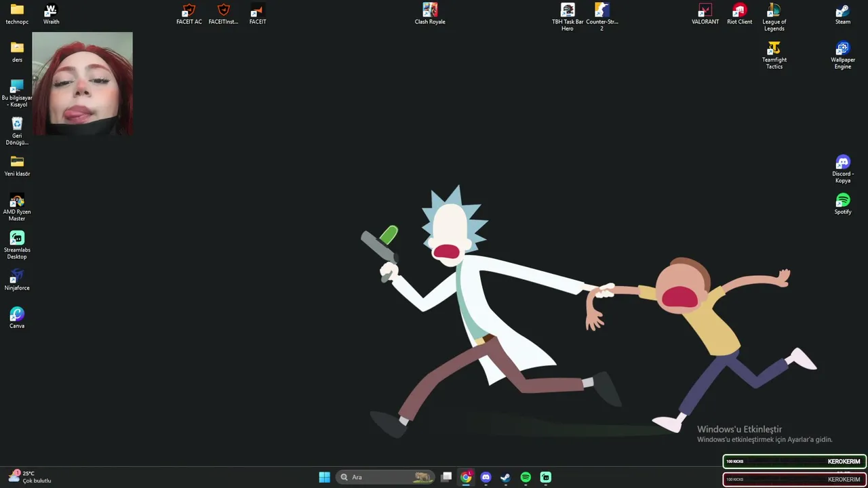Select the Riot Client desktop icon
Image resolution: width=868 pixels, height=488 pixels.
(739, 14)
